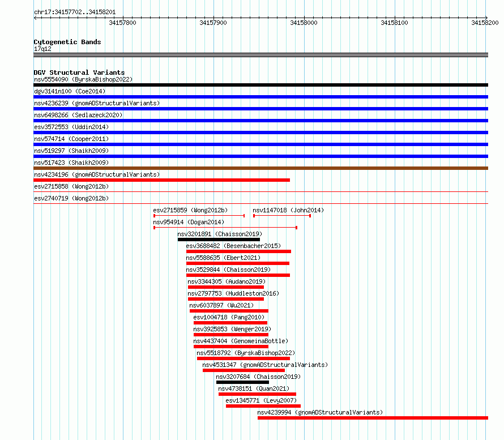Click the chr17:34157702..34158201 region label

75,12
